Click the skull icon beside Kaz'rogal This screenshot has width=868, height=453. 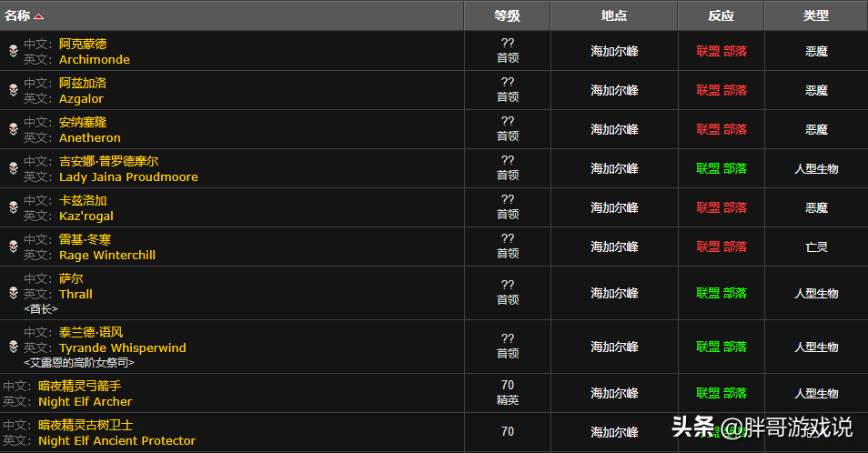pyautogui.click(x=14, y=208)
